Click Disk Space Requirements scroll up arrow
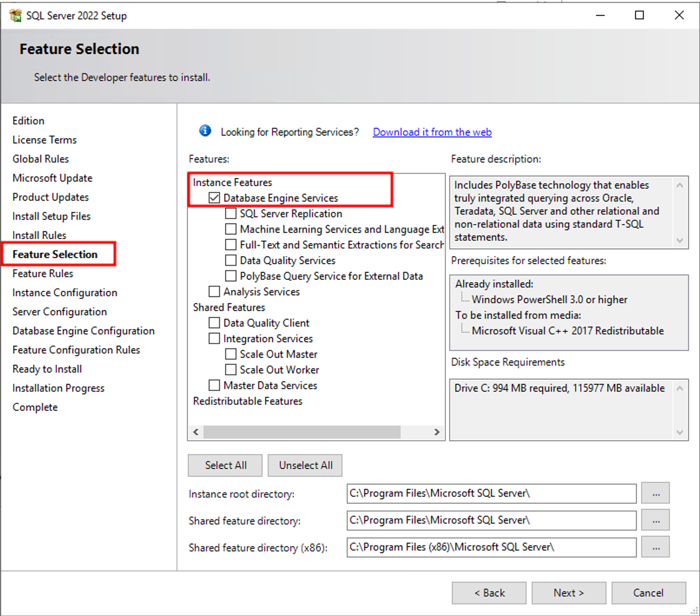This screenshot has width=700, height=616. [x=680, y=388]
